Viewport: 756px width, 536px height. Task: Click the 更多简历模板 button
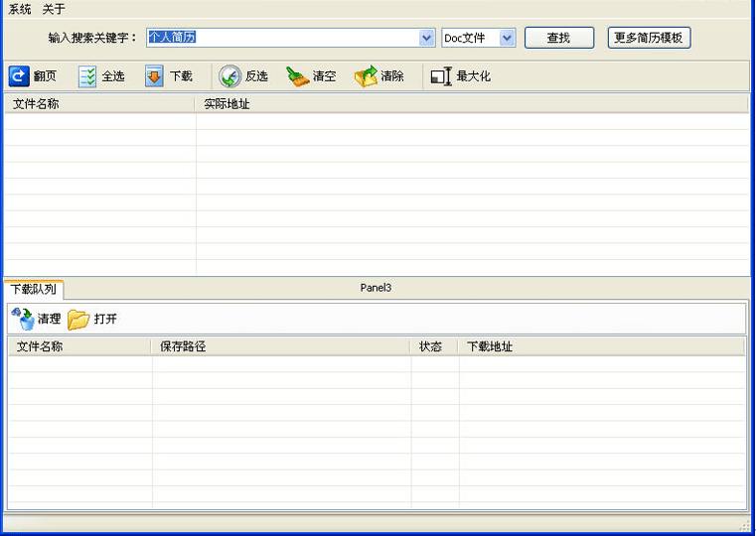click(649, 38)
